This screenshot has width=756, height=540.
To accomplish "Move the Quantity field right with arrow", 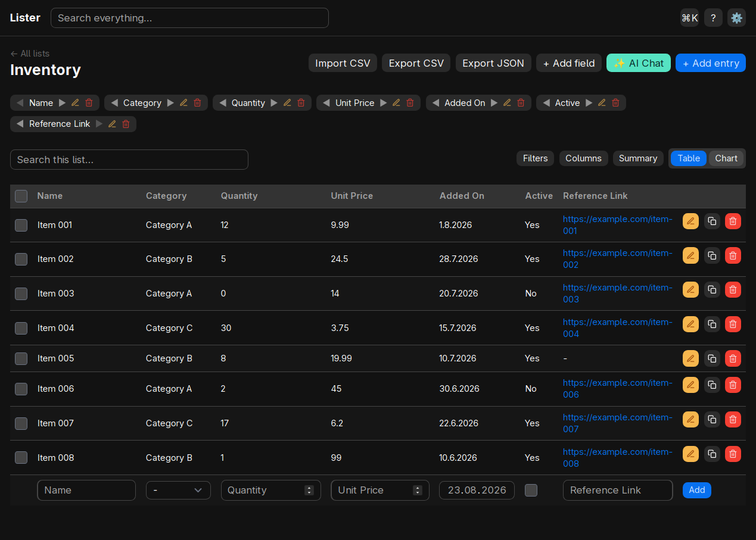I will (x=274, y=103).
